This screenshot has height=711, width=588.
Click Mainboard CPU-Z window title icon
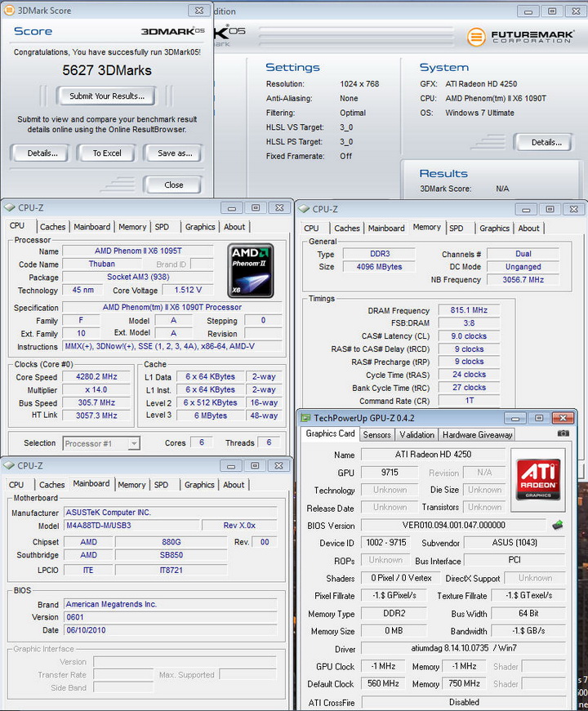coord(9,465)
